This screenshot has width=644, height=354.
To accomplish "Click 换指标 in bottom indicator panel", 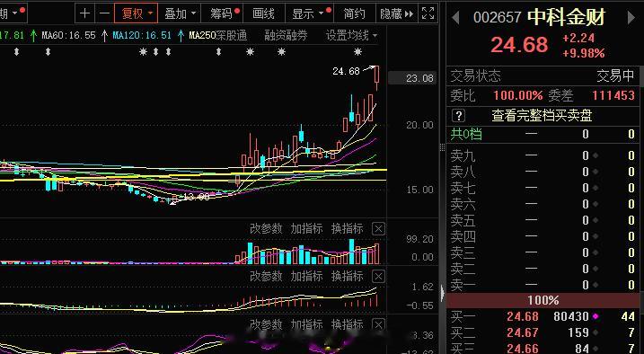I will point(348,324).
